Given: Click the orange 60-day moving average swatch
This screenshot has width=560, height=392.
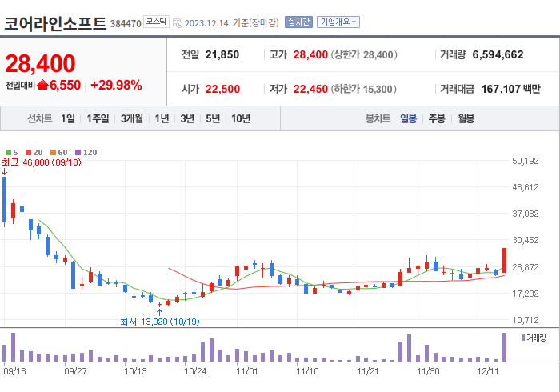Looking at the screenshot, I should click(x=54, y=153).
